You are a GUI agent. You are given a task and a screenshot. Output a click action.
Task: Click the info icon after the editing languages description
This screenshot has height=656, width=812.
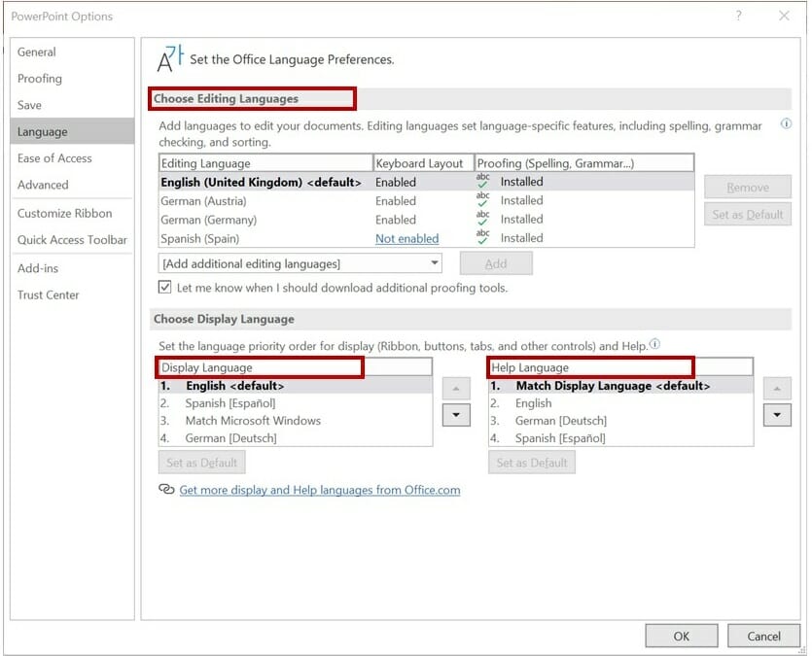click(786, 123)
